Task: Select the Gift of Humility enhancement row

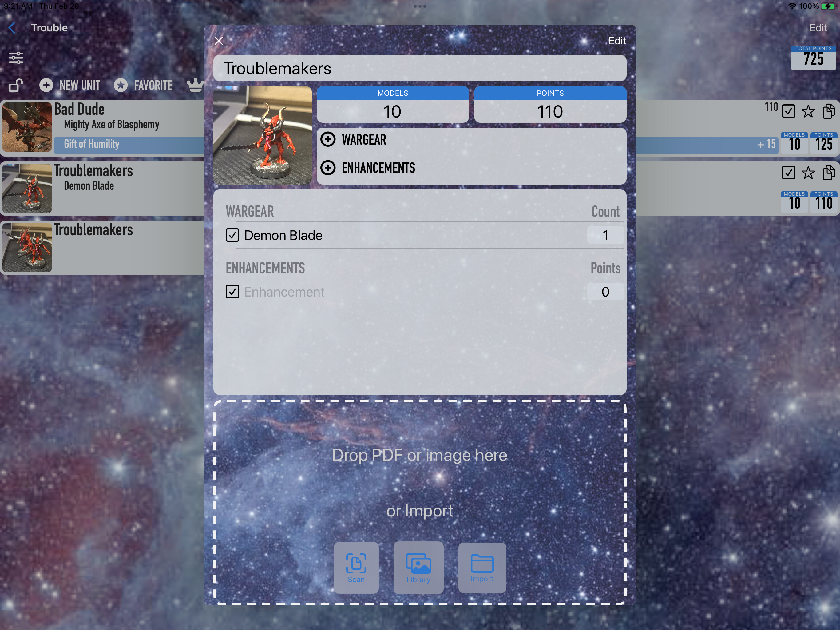Action: coord(416,145)
